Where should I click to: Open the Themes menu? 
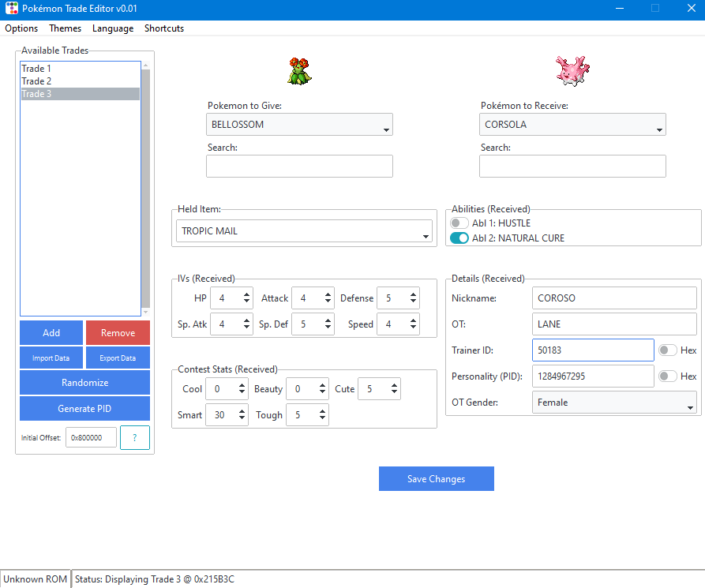pos(65,28)
